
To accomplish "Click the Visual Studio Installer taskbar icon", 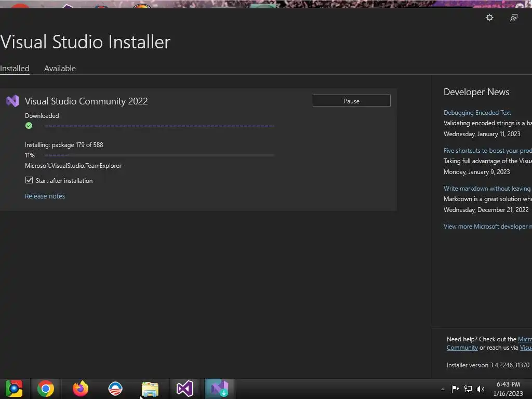I will [220, 389].
